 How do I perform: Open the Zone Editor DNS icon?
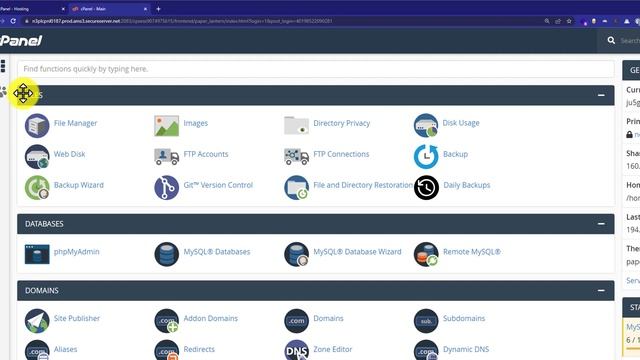[x=296, y=350]
